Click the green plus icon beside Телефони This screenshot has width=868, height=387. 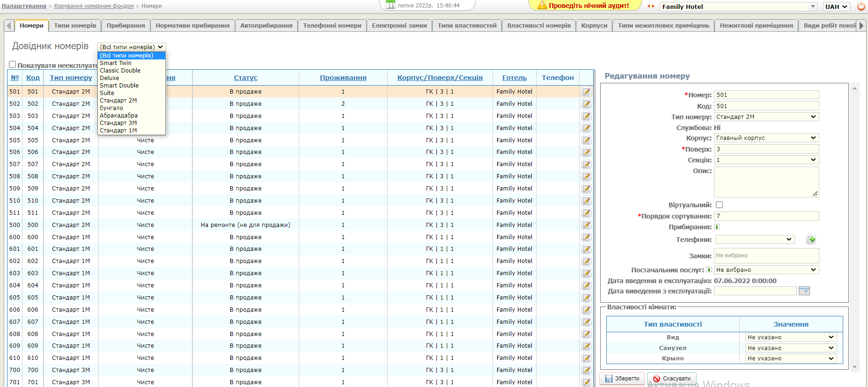coord(811,240)
